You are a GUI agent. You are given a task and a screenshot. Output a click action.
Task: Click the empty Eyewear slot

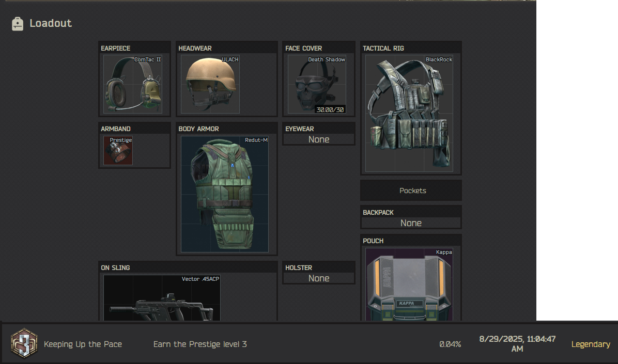[x=319, y=139]
